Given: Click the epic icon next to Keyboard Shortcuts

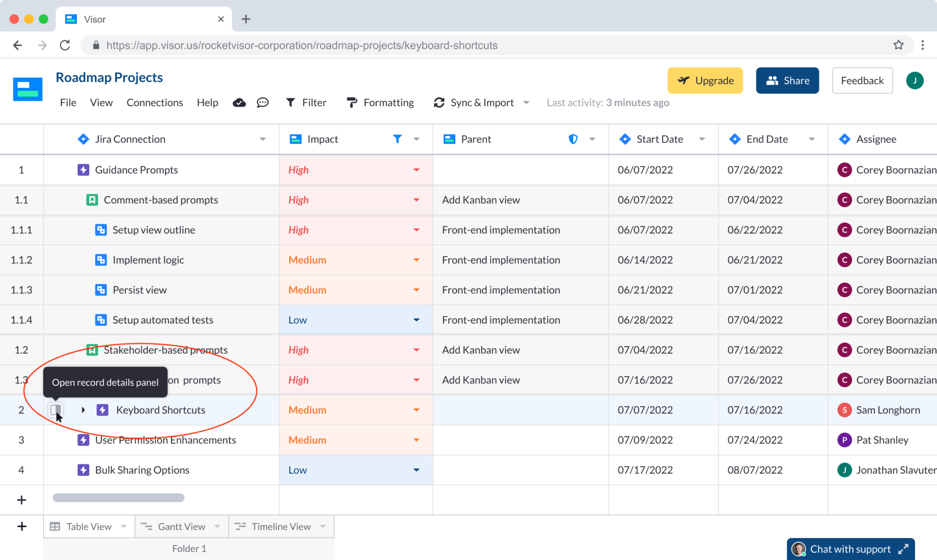Looking at the screenshot, I should pyautogui.click(x=102, y=409).
